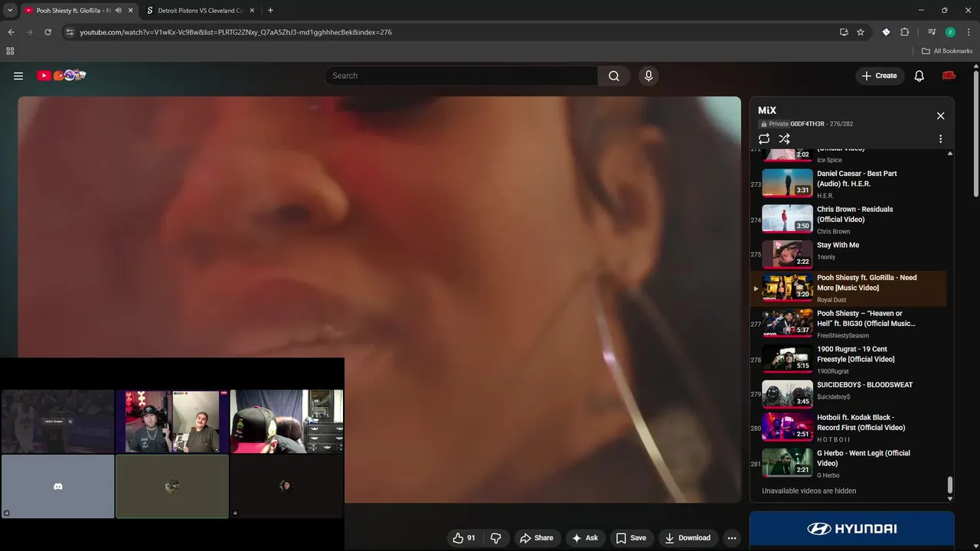Open the notifications bell
The width and height of the screenshot is (980, 551).
point(919,76)
